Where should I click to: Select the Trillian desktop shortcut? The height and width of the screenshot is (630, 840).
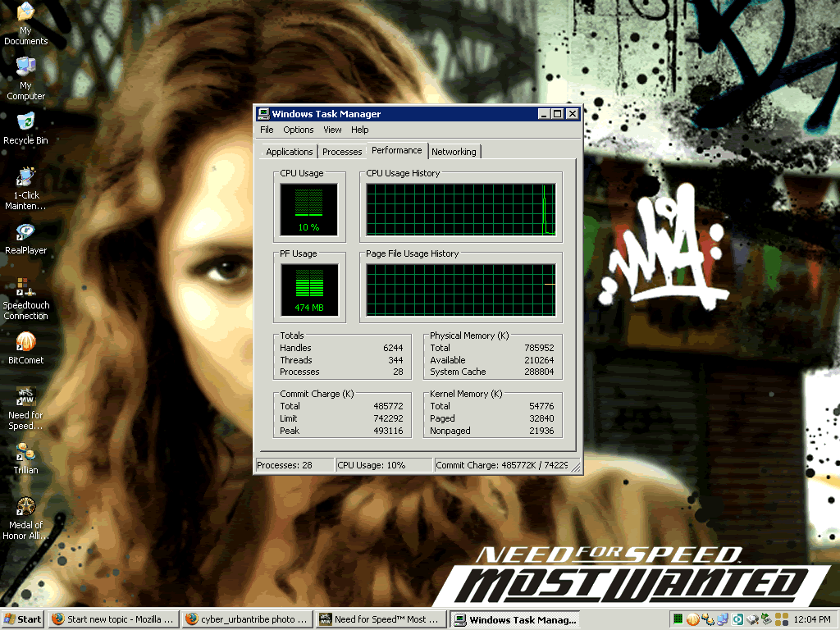25,458
